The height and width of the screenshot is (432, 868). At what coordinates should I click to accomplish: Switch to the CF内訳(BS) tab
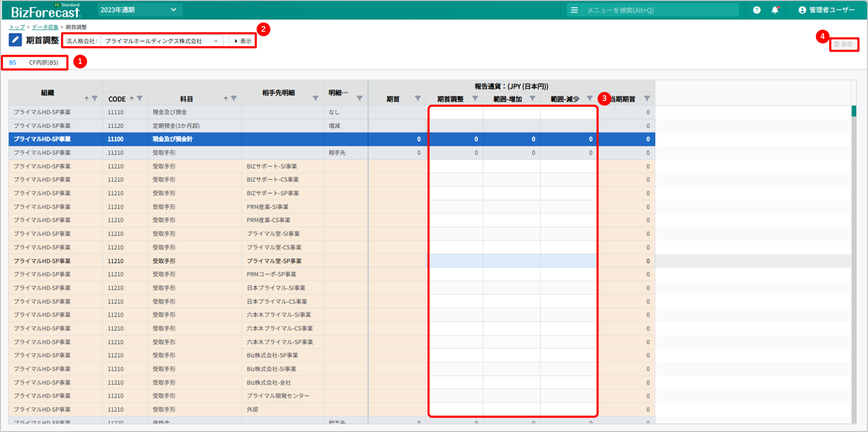coord(44,63)
